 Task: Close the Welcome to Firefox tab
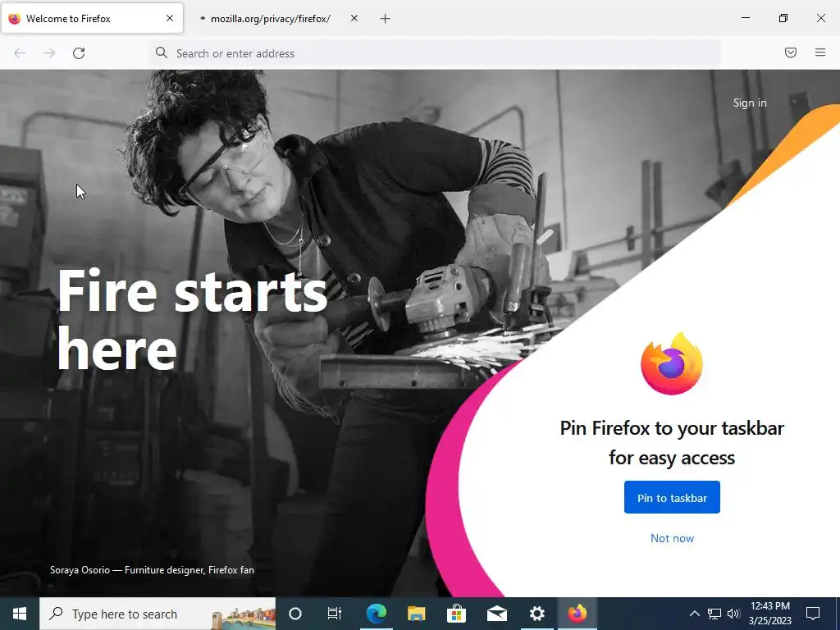(170, 18)
